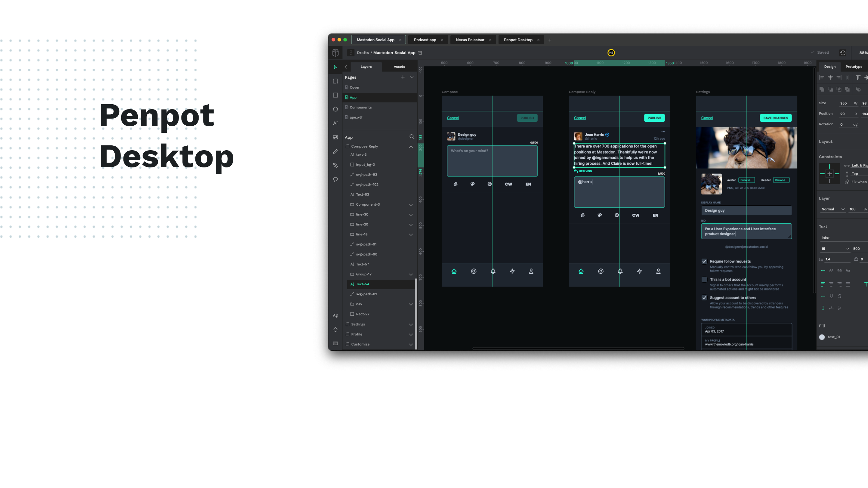
Task: Click the Display name field Design guy
Action: tap(746, 210)
